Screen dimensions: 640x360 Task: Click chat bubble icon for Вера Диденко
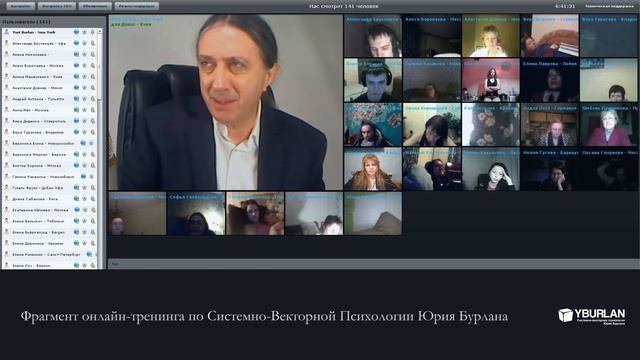click(x=76, y=121)
